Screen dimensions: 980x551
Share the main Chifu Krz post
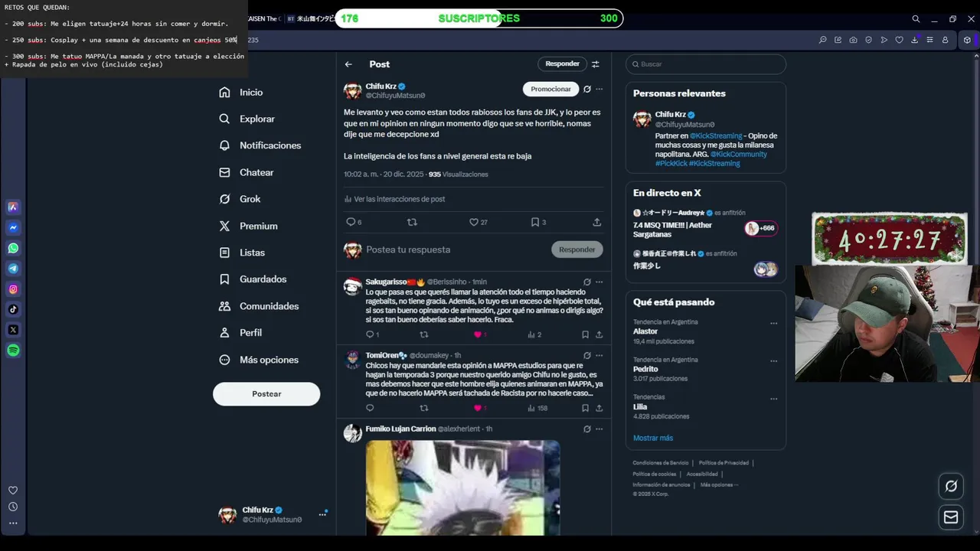pyautogui.click(x=597, y=222)
